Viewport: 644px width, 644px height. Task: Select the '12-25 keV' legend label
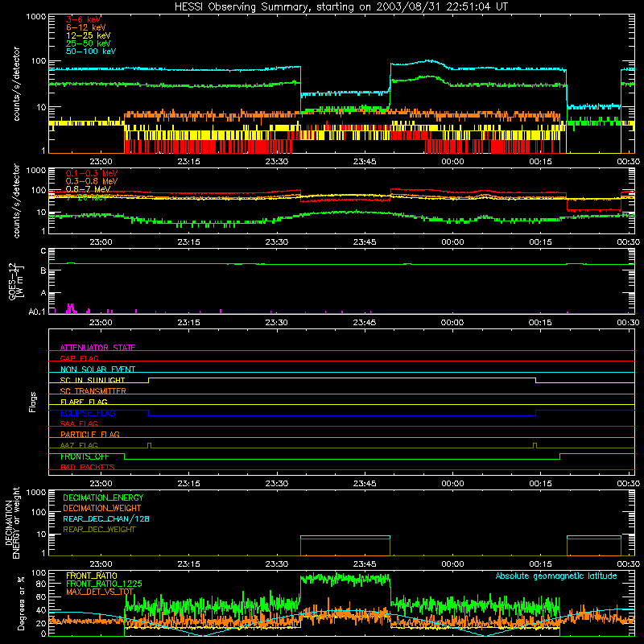click(x=89, y=35)
